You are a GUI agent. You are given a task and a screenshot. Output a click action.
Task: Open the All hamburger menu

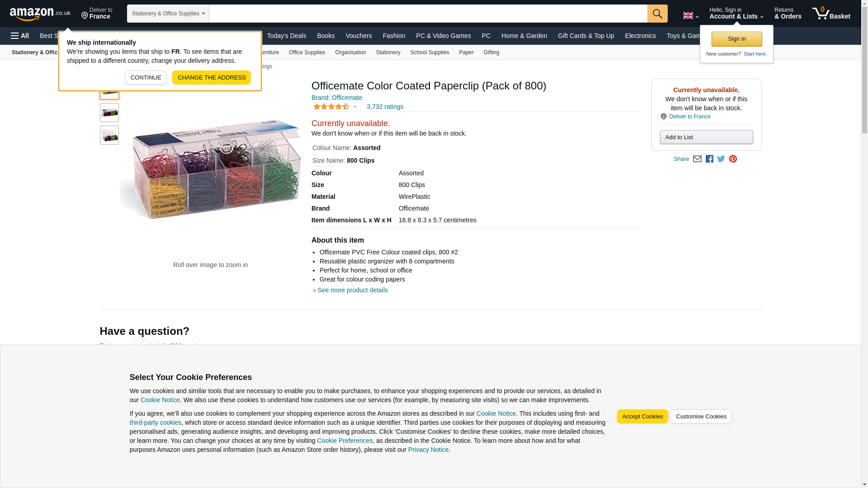20,36
